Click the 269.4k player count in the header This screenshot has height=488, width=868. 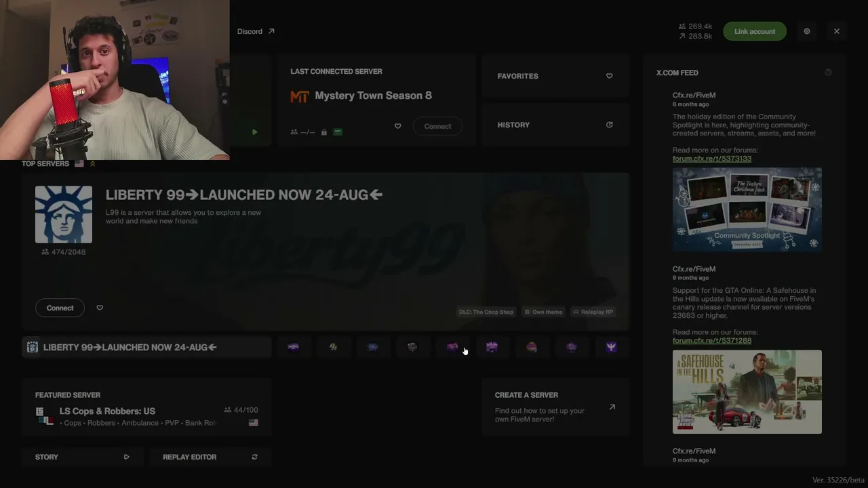[695, 26]
